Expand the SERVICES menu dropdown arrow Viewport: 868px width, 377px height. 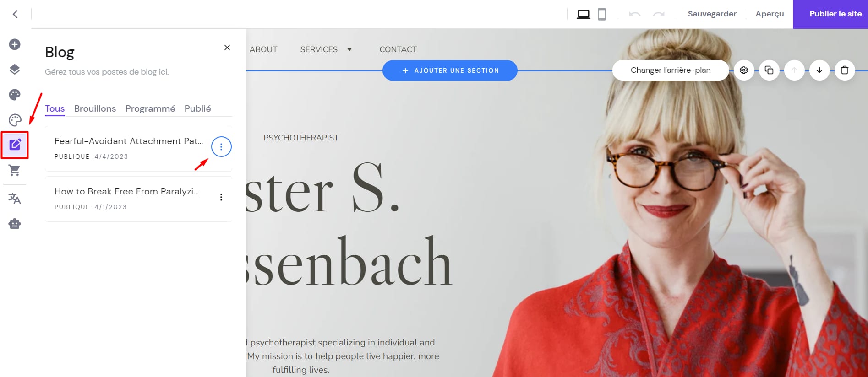[349, 49]
